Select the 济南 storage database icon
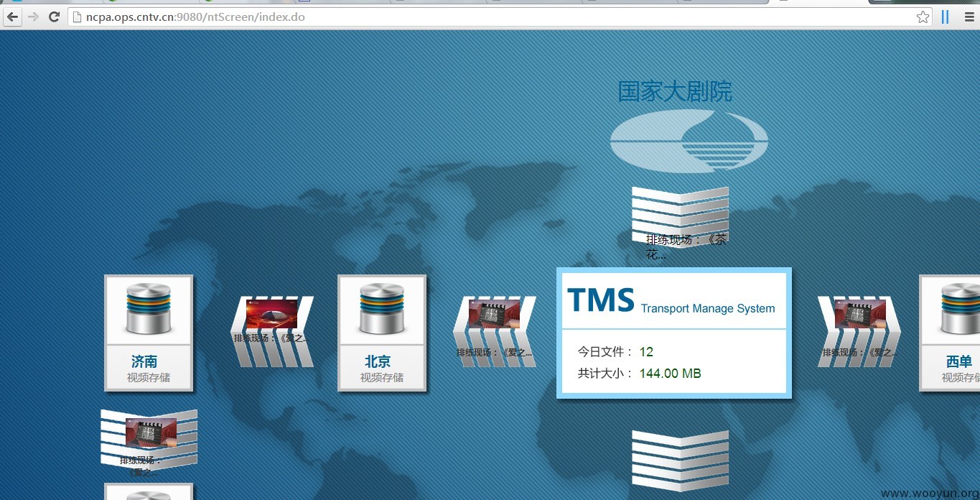Screen dimensions: 980x500 coord(149,310)
